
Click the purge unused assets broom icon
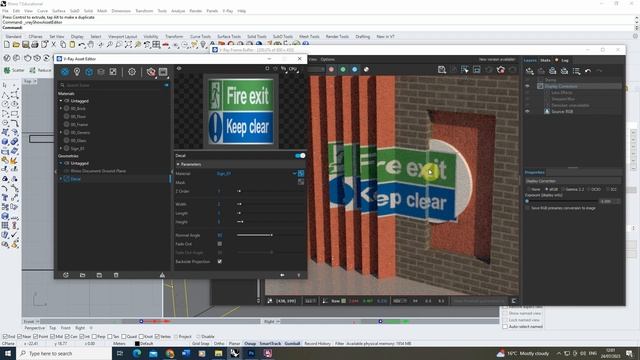(162, 275)
